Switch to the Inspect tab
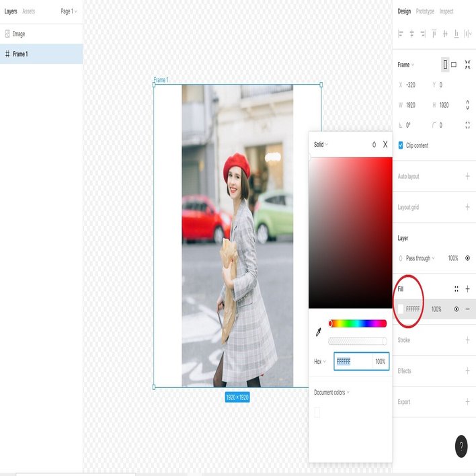This screenshot has height=476, width=476. (446, 11)
